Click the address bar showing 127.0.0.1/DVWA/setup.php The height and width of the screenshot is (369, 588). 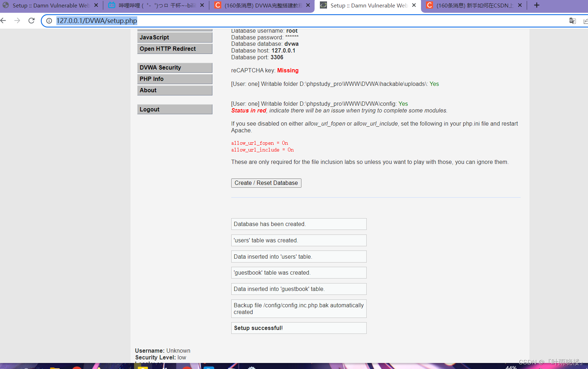[x=97, y=21]
